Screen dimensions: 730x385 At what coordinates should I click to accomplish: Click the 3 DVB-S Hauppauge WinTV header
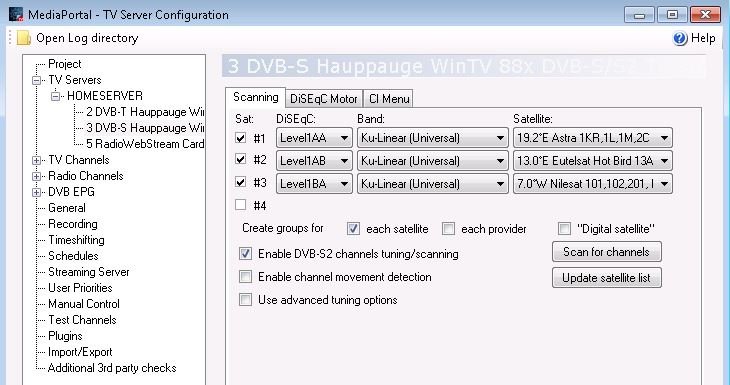tap(464, 67)
